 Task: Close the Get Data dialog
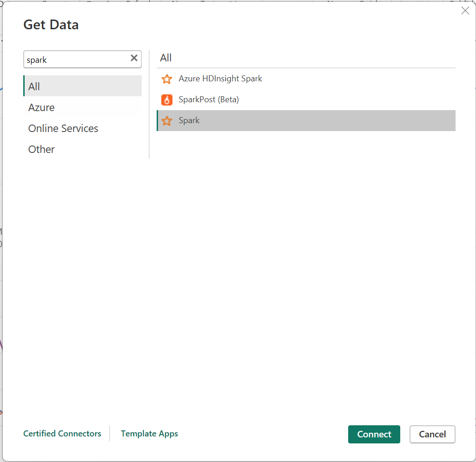coord(465,10)
